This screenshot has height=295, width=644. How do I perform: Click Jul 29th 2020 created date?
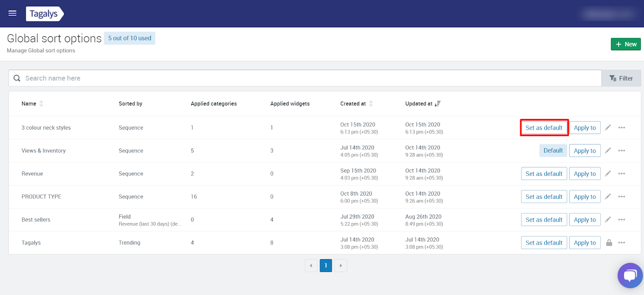tap(357, 217)
